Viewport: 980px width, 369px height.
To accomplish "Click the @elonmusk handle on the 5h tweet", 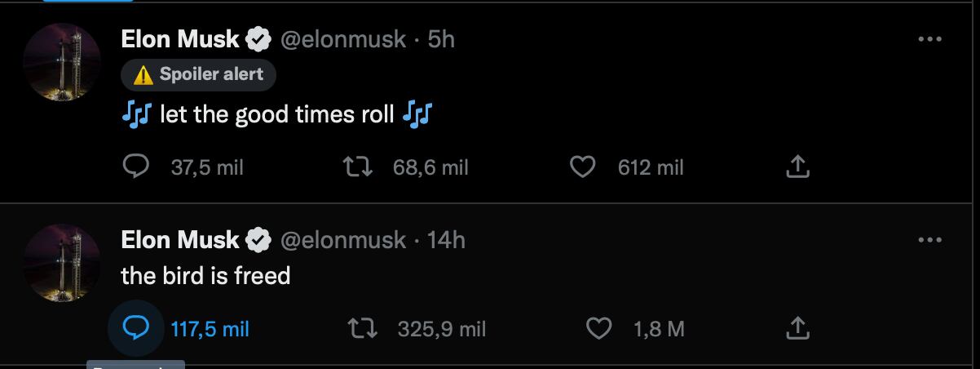I will pos(342,39).
